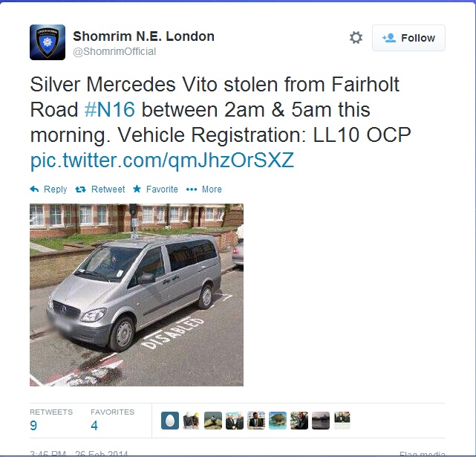The height and width of the screenshot is (457, 476).
Task: Open the gear settings menu
Action: pos(356,38)
